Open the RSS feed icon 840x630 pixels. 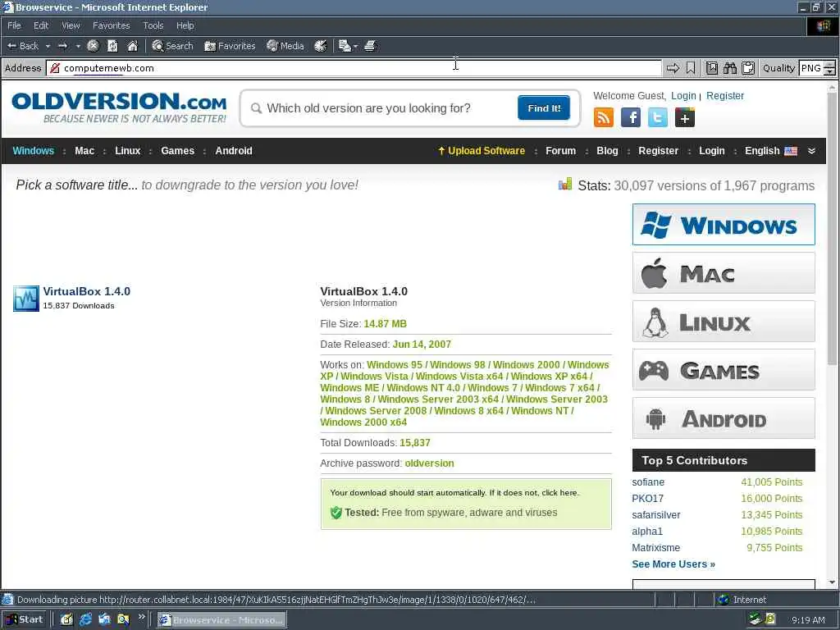[604, 117]
